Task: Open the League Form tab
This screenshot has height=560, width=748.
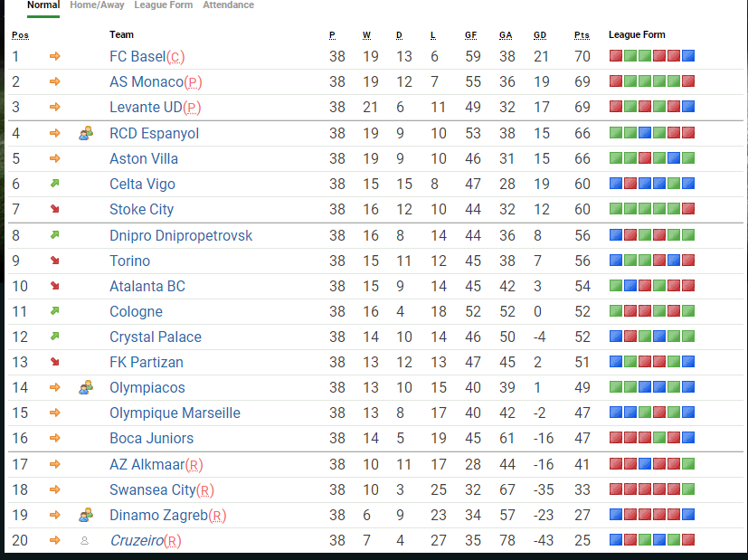Action: click(163, 5)
